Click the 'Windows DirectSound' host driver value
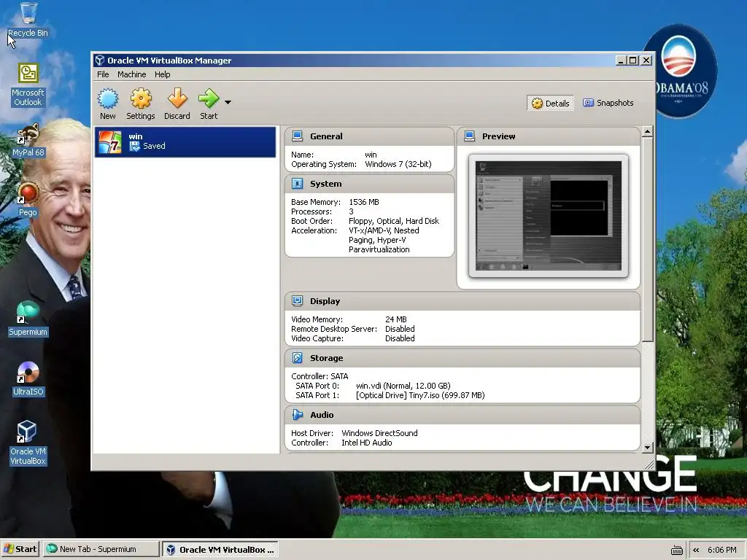The width and height of the screenshot is (747, 560). pyautogui.click(x=379, y=433)
